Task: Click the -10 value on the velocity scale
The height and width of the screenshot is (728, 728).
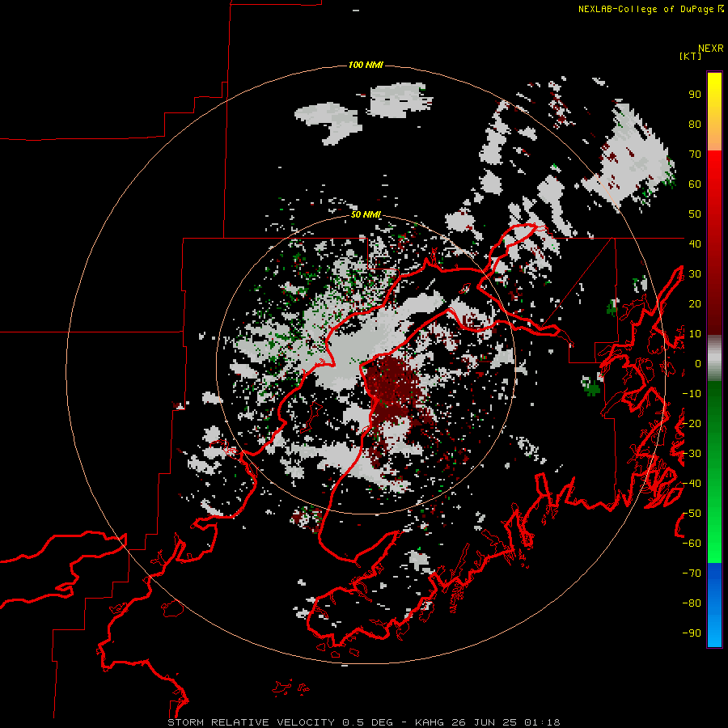Action: 692,394
